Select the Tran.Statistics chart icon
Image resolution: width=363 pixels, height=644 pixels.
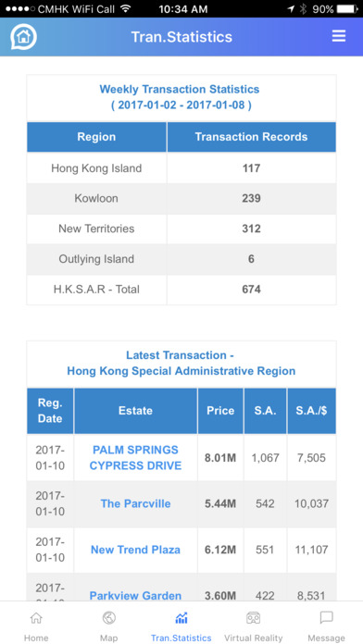click(181, 617)
